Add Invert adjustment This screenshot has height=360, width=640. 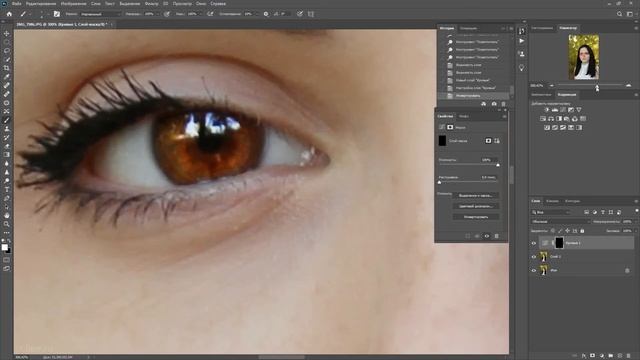click(x=547, y=128)
